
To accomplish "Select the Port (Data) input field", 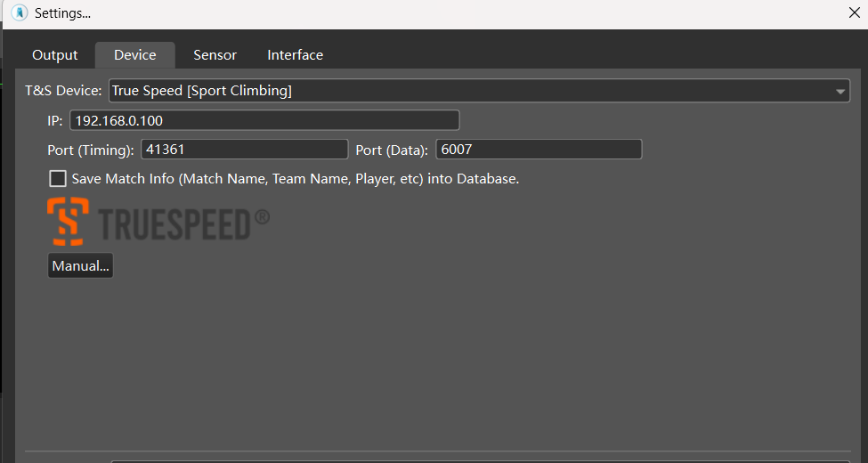I will tap(539, 150).
